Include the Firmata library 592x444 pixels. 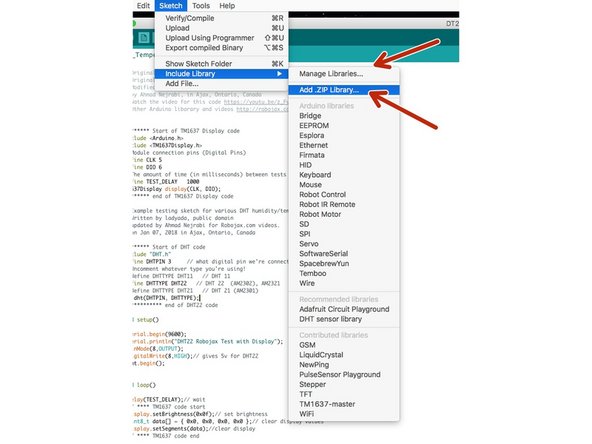(x=344, y=155)
